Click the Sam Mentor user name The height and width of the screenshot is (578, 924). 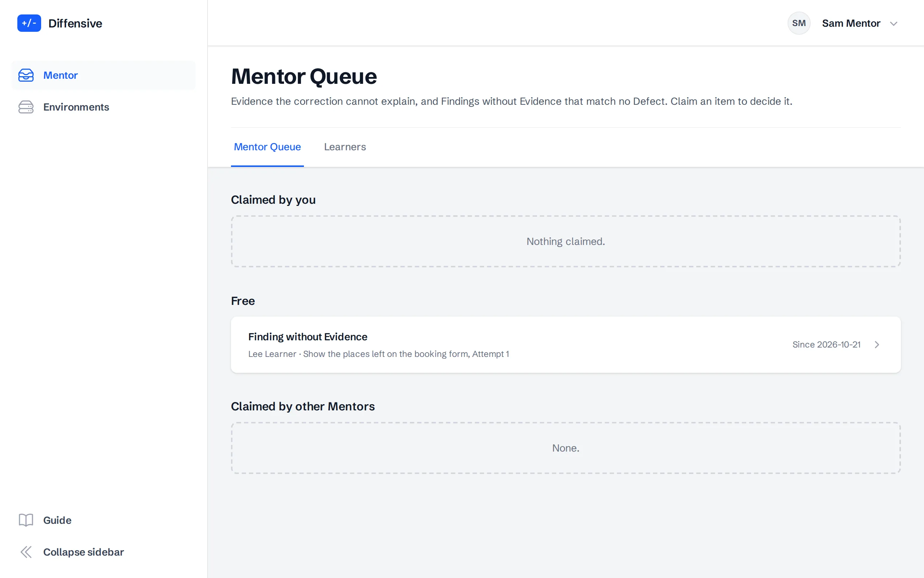(851, 23)
